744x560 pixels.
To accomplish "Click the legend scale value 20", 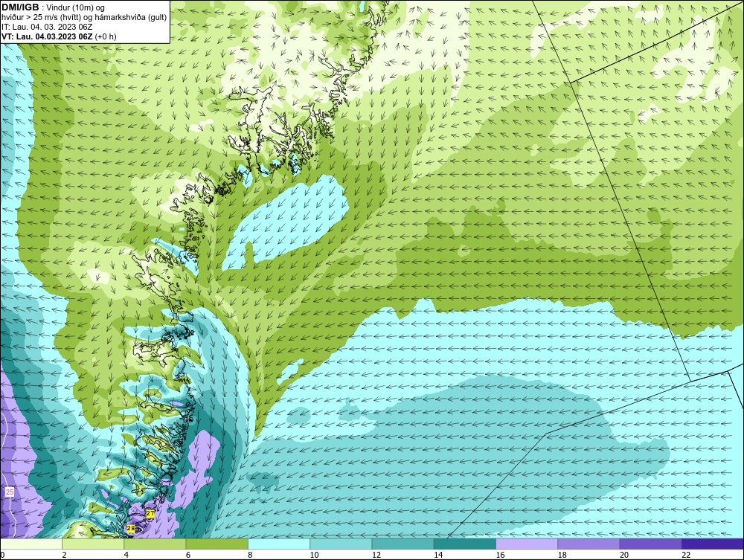I will tap(623, 555).
